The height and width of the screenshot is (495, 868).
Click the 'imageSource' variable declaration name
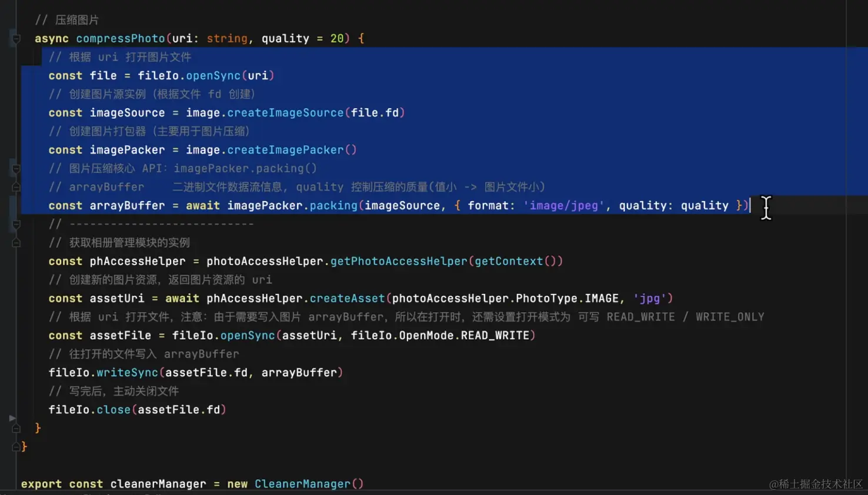click(127, 113)
